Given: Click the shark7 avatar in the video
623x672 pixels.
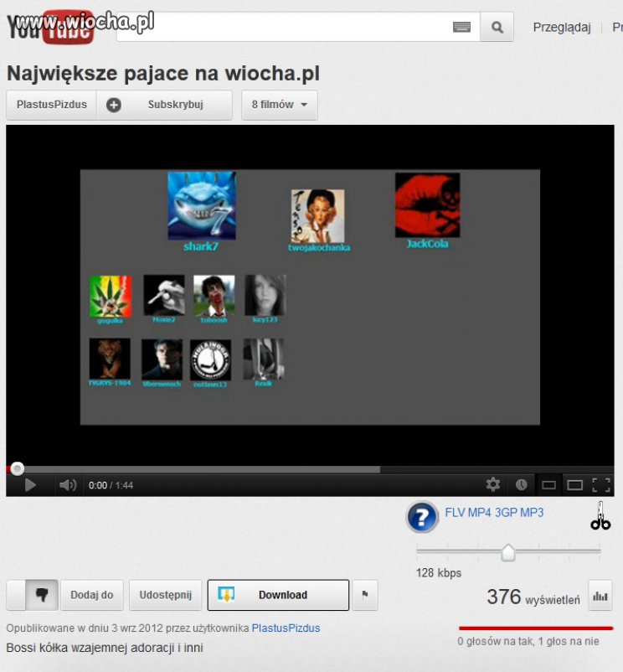Looking at the screenshot, I should (202, 206).
